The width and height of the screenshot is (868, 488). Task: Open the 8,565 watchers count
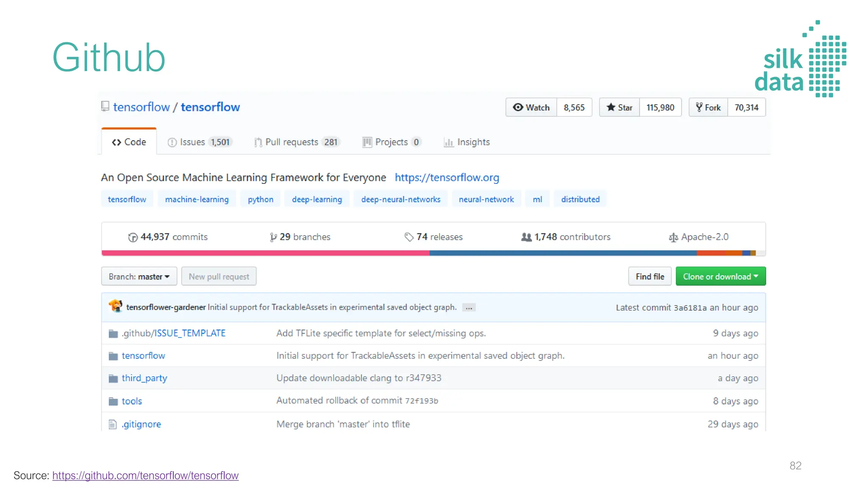coord(574,107)
